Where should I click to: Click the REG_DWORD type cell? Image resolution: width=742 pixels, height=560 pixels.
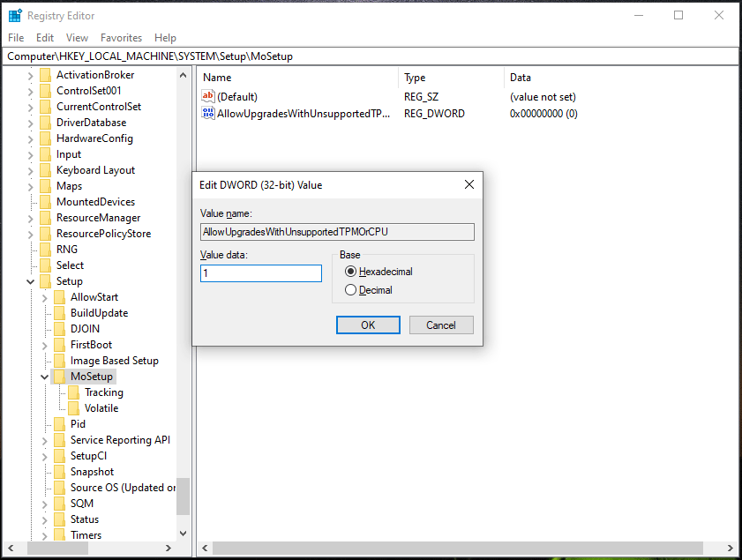pyautogui.click(x=434, y=114)
